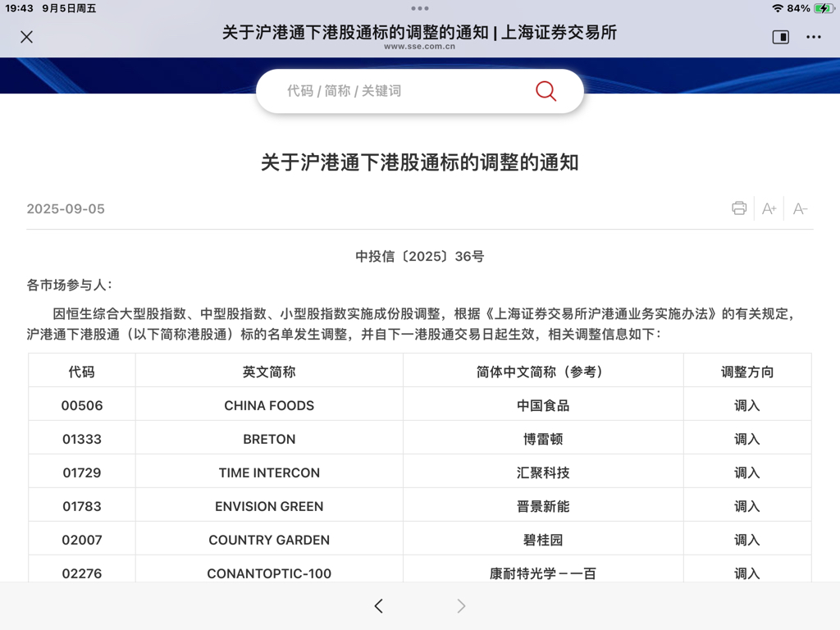The height and width of the screenshot is (630, 840).
Task: Tap the three-dot multitasking handle at top
Action: point(420,8)
